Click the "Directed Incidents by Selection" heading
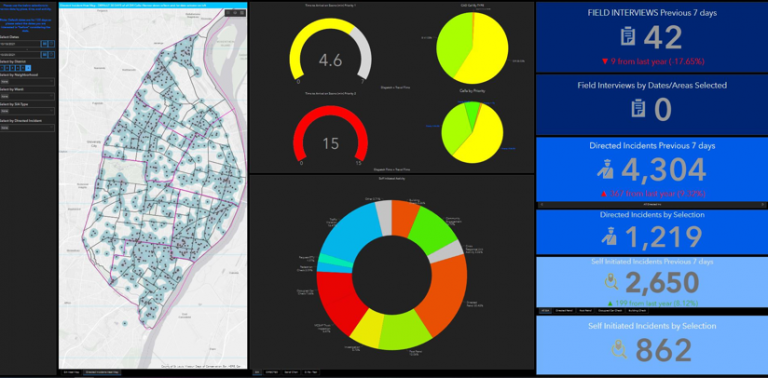This screenshot has height=378, width=768. coord(652,214)
